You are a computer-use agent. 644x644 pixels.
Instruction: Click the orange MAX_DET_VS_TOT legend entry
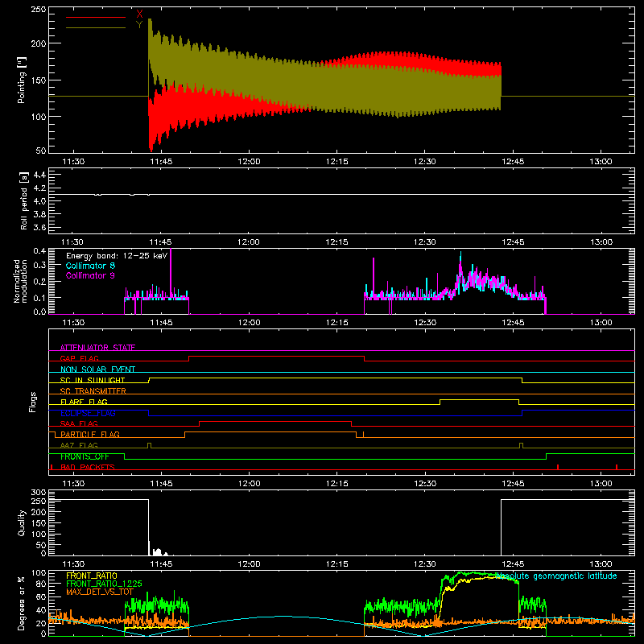[100, 592]
